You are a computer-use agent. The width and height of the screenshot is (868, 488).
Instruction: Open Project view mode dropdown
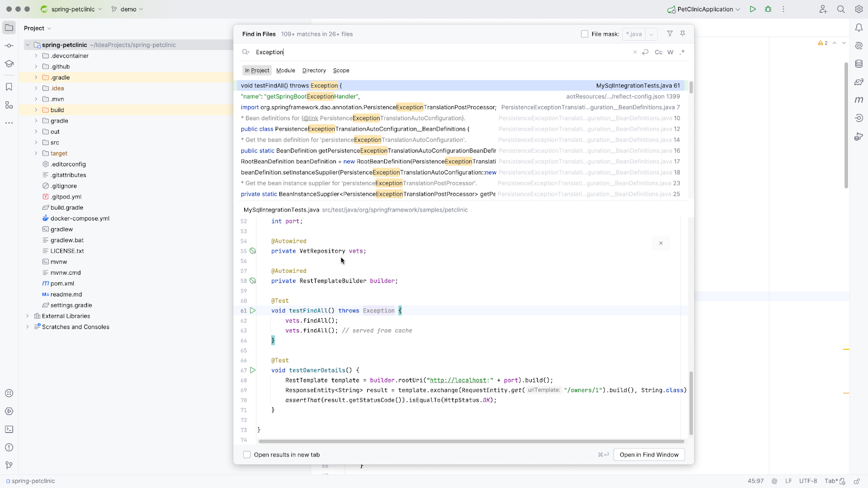pos(37,28)
